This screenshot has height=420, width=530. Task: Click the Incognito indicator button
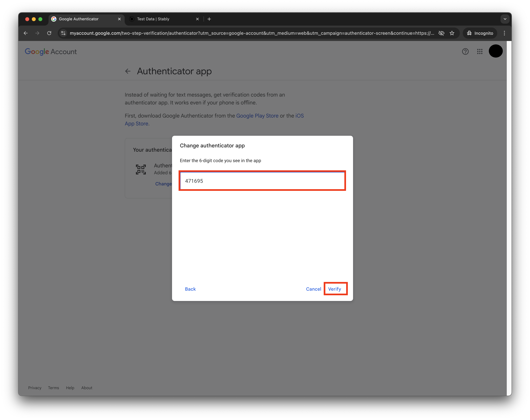tap(480, 33)
